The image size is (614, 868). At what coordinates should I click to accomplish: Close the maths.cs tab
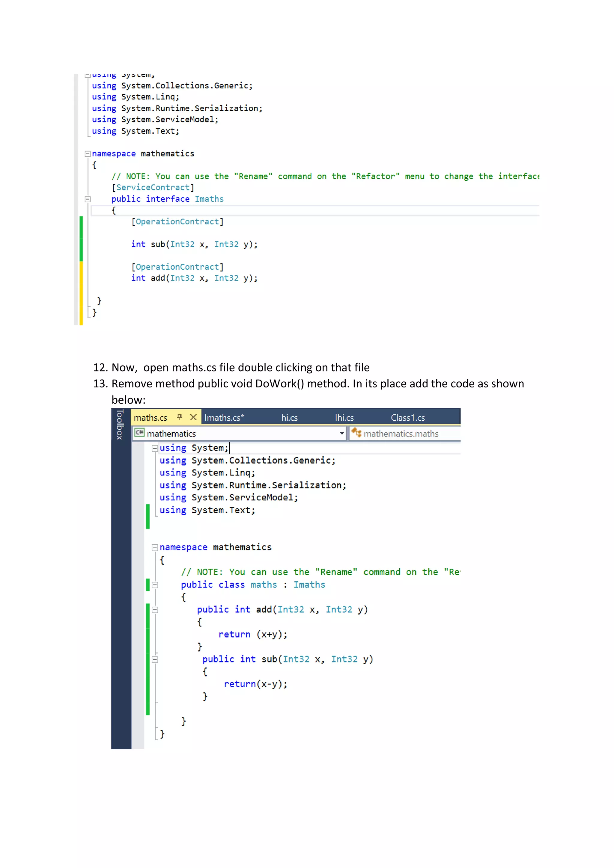tap(193, 417)
